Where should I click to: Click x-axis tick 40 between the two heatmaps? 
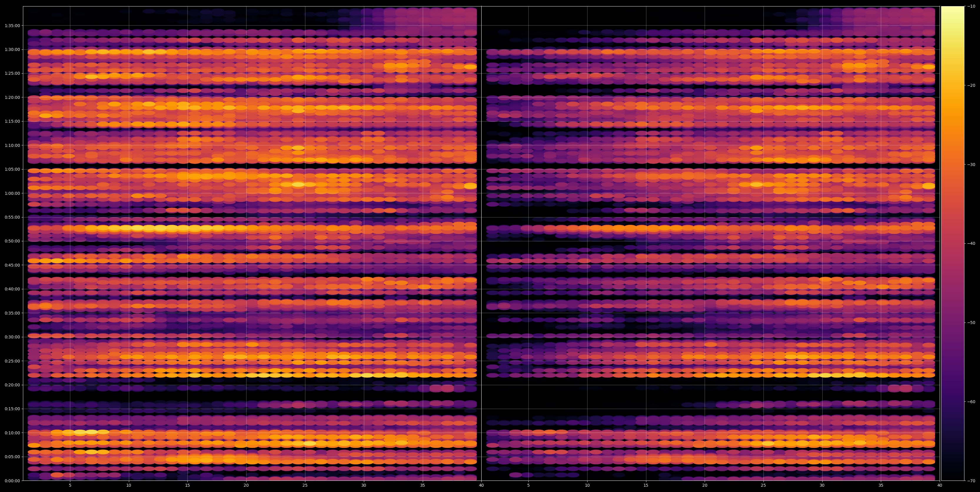pos(481,486)
